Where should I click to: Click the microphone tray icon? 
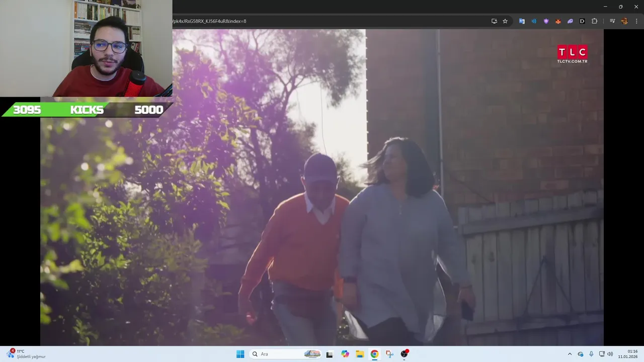point(591,354)
